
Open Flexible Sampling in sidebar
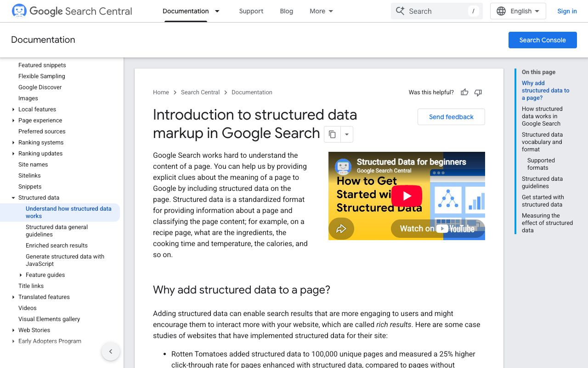coord(42,76)
